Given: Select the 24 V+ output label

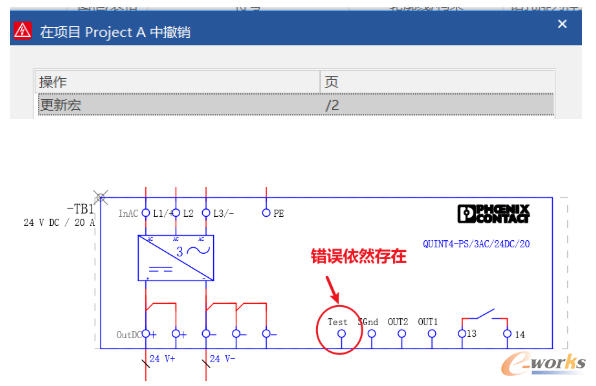Looking at the screenshot, I should (x=162, y=359).
